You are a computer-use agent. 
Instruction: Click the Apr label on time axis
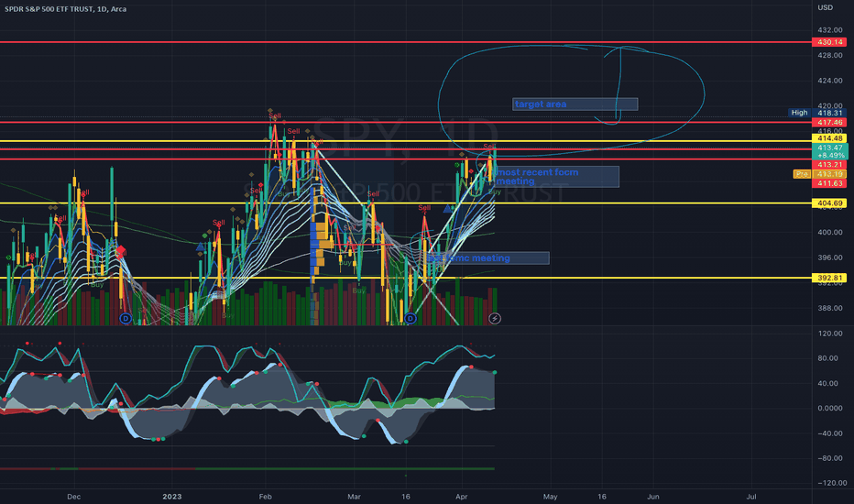[461, 497]
